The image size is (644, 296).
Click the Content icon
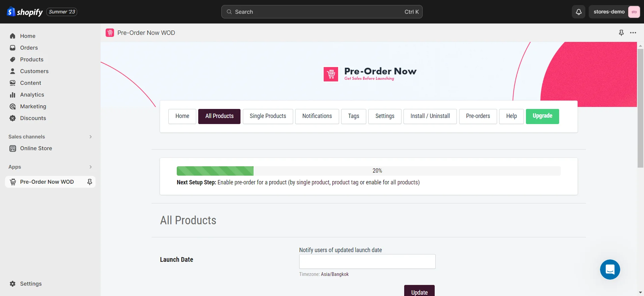tap(13, 83)
